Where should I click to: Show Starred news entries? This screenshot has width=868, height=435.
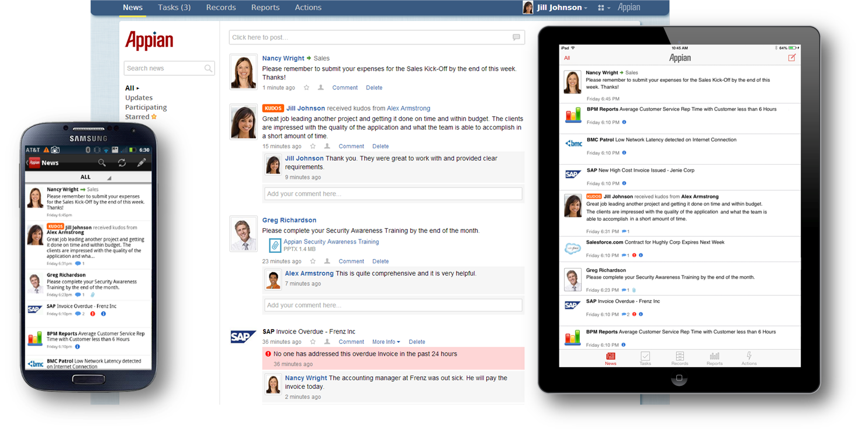141,117
